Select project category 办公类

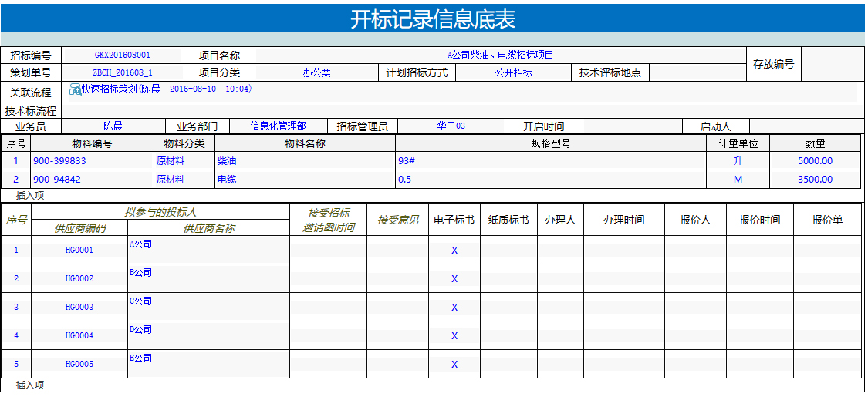click(316, 72)
